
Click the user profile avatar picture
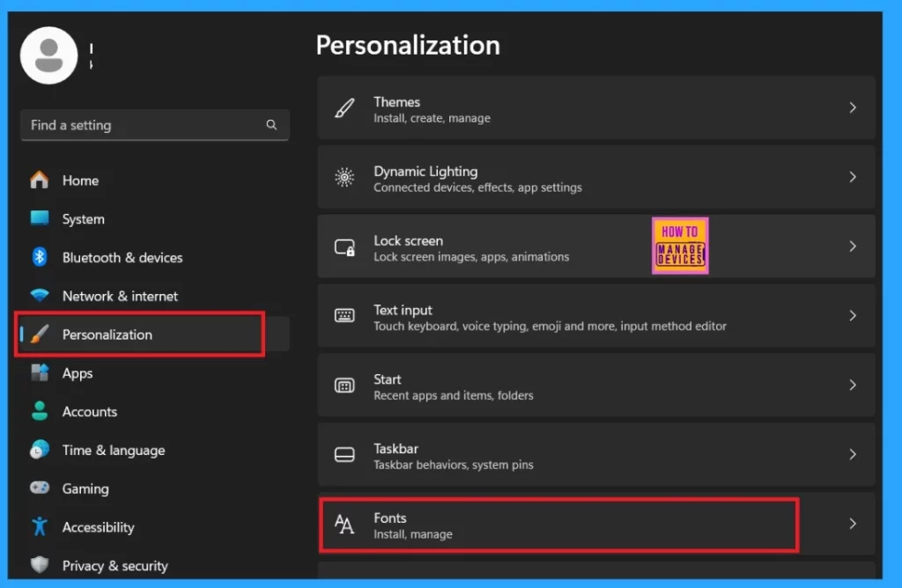49,55
